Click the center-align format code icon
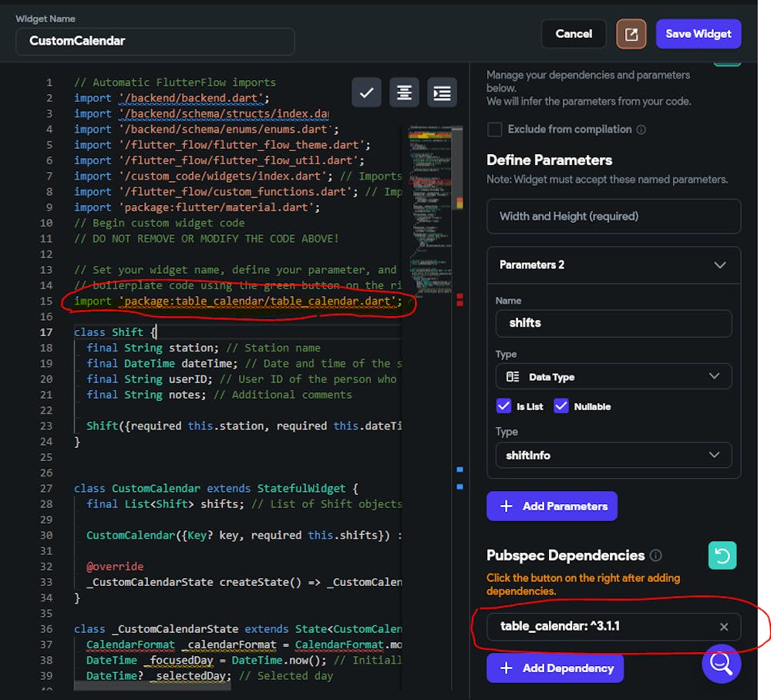Screen dimensions: 771x700 [x=404, y=93]
